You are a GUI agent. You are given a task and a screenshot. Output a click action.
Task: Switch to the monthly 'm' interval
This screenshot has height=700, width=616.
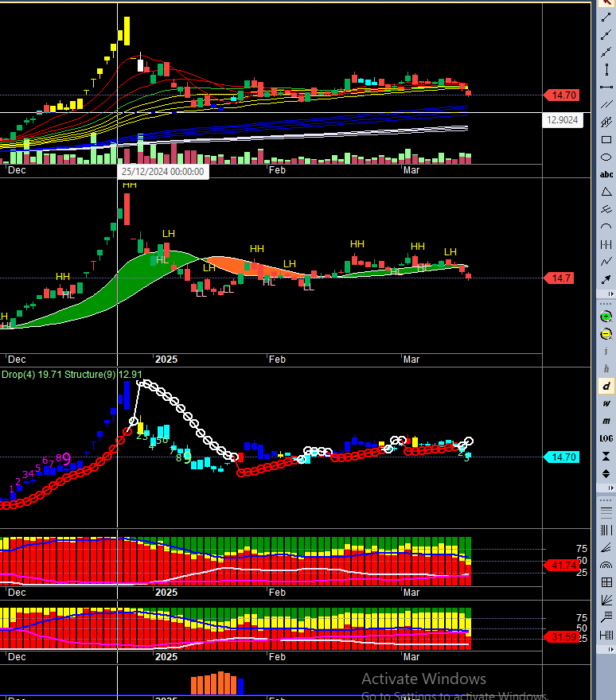(x=606, y=421)
